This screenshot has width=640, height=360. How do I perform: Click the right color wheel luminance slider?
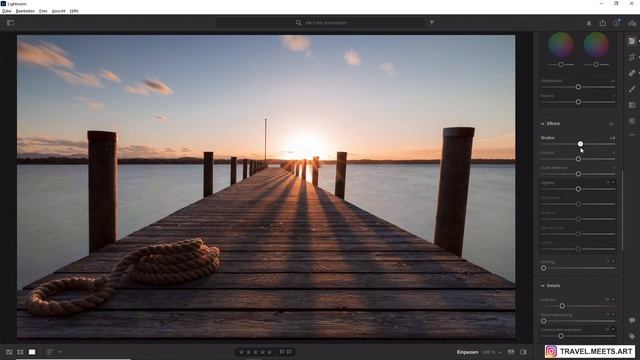click(x=596, y=64)
